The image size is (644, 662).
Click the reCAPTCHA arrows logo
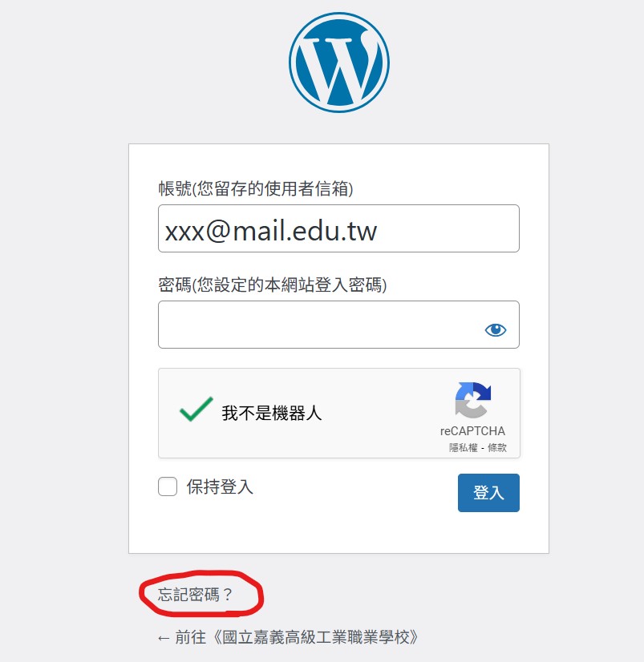[x=473, y=400]
